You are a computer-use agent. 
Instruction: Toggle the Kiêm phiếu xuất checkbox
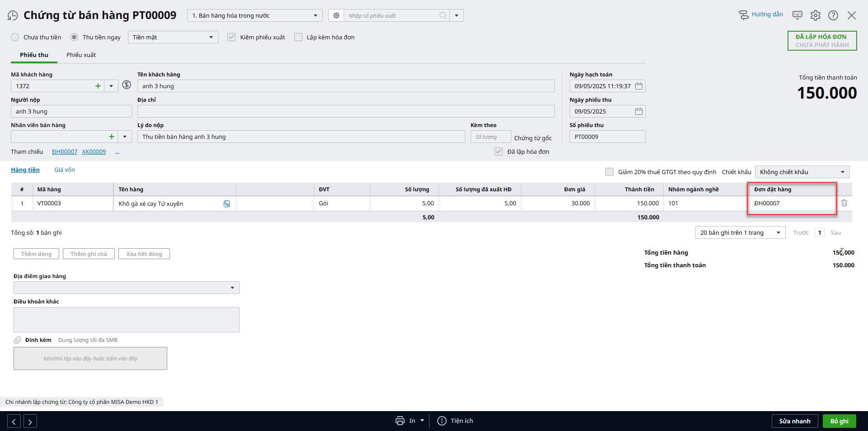tap(231, 37)
